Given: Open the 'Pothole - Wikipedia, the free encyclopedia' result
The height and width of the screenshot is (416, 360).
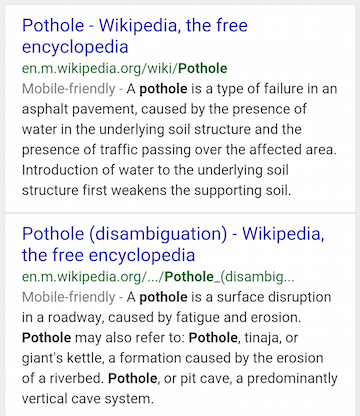Looking at the screenshot, I should [135, 36].
